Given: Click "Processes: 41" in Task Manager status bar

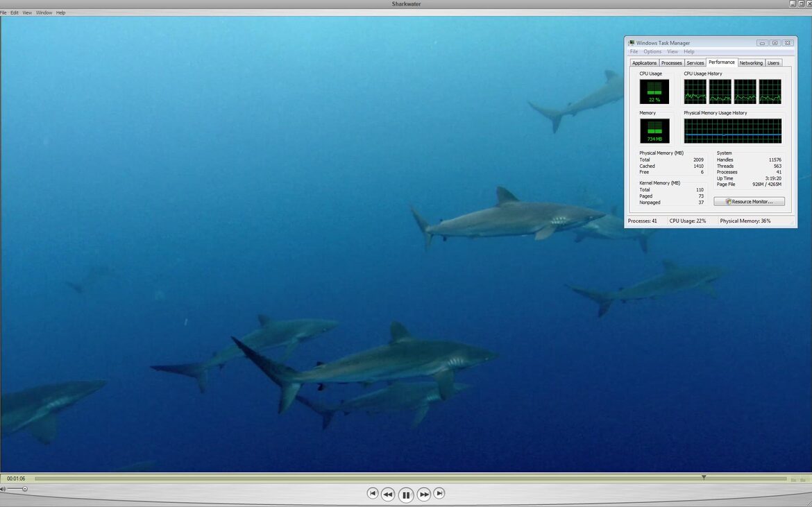Looking at the screenshot, I should point(642,221).
